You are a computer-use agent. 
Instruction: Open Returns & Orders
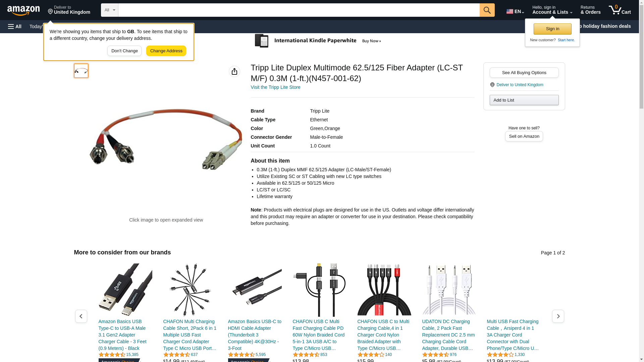pyautogui.click(x=590, y=10)
